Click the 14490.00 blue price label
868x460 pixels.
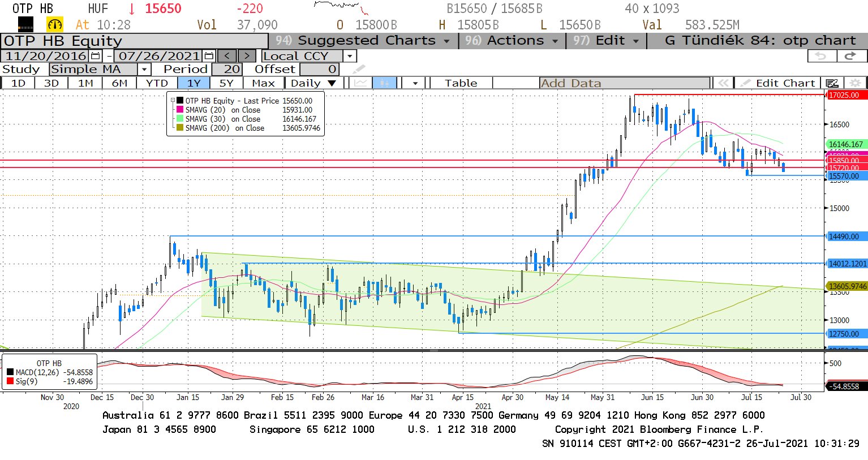tap(846, 237)
